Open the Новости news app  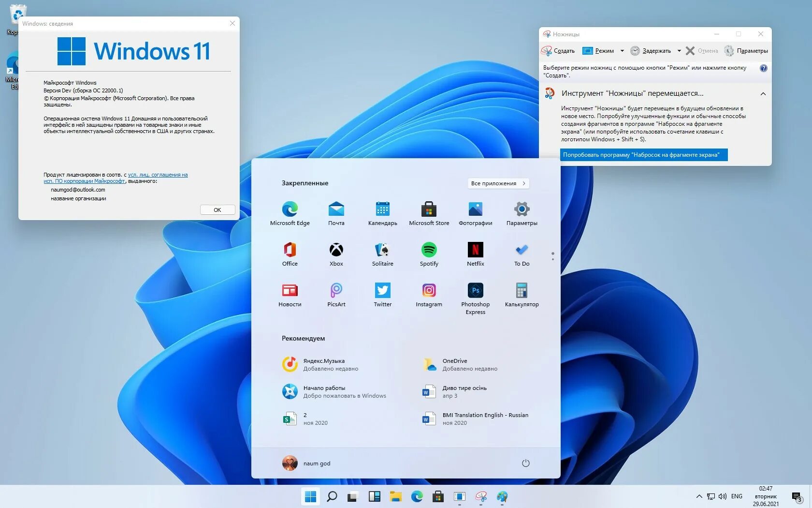290,295
